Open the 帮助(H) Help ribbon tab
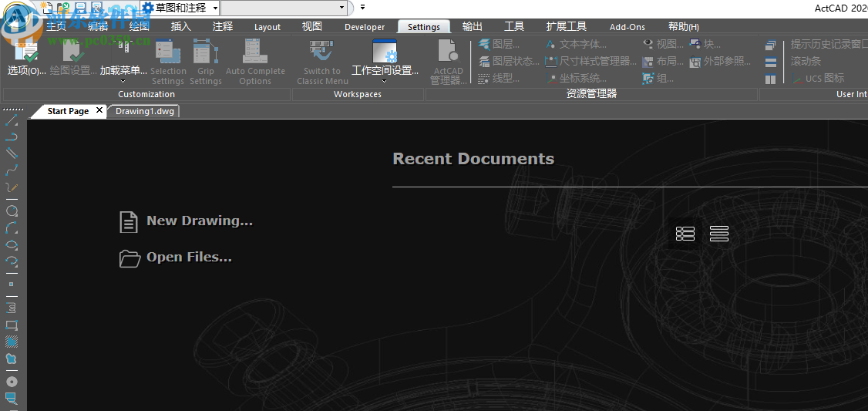 pyautogui.click(x=684, y=27)
